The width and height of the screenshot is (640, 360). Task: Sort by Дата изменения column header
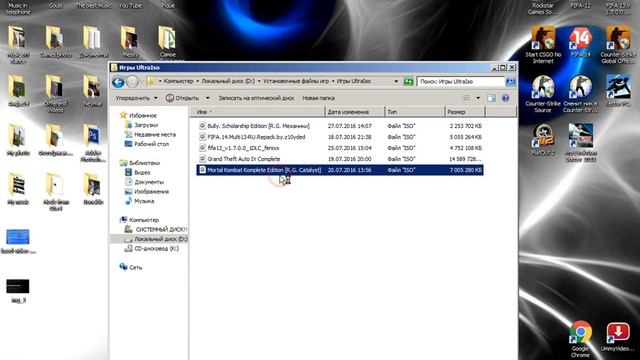355,111
